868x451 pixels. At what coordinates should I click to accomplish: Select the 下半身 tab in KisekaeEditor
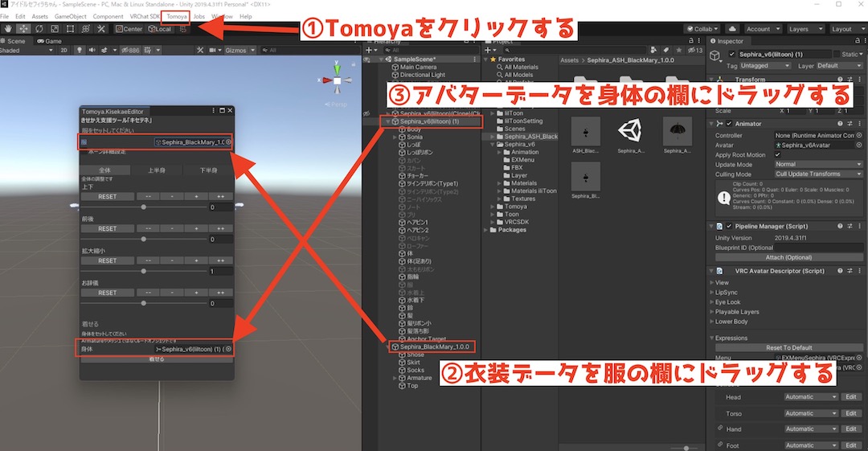pyautogui.click(x=208, y=170)
